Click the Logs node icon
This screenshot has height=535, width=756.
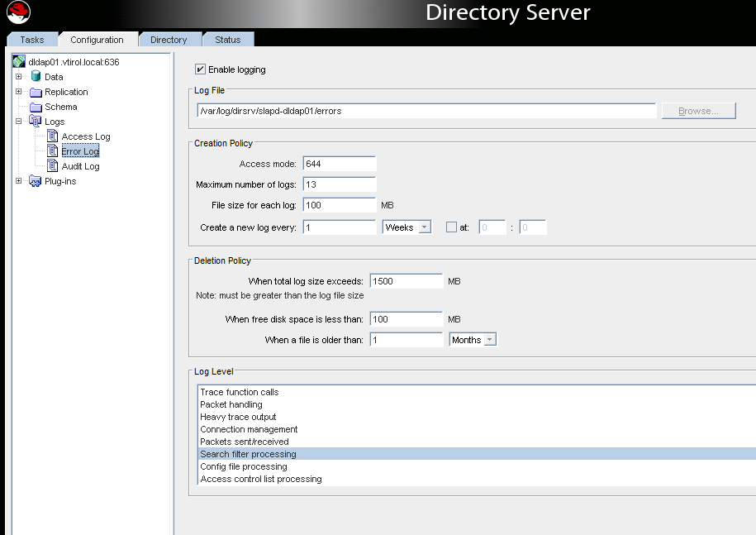(x=36, y=121)
